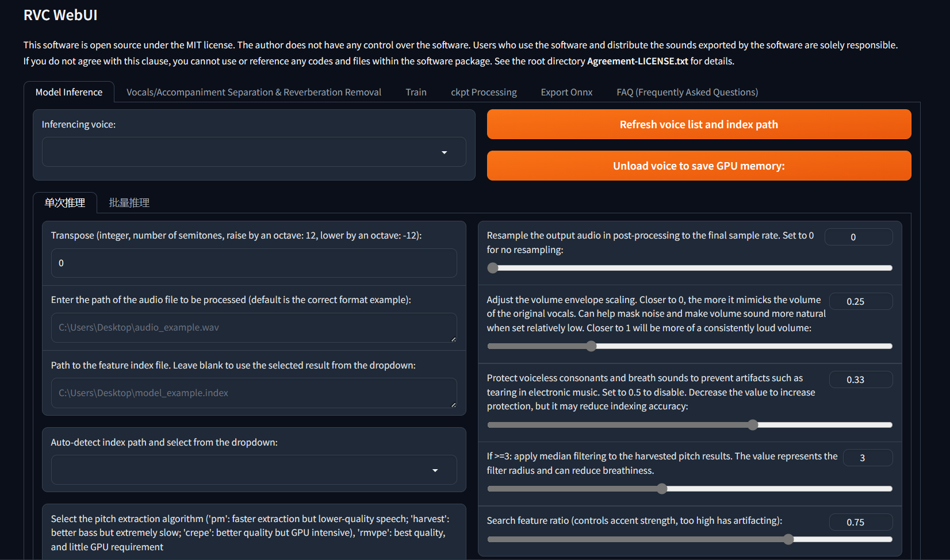This screenshot has height=560, width=950.
Task: Click the median filtering radius slider
Action: pos(689,489)
